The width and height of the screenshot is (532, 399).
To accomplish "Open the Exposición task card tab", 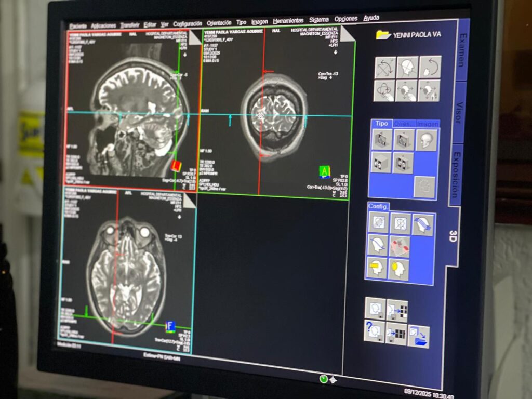I will pos(455,175).
